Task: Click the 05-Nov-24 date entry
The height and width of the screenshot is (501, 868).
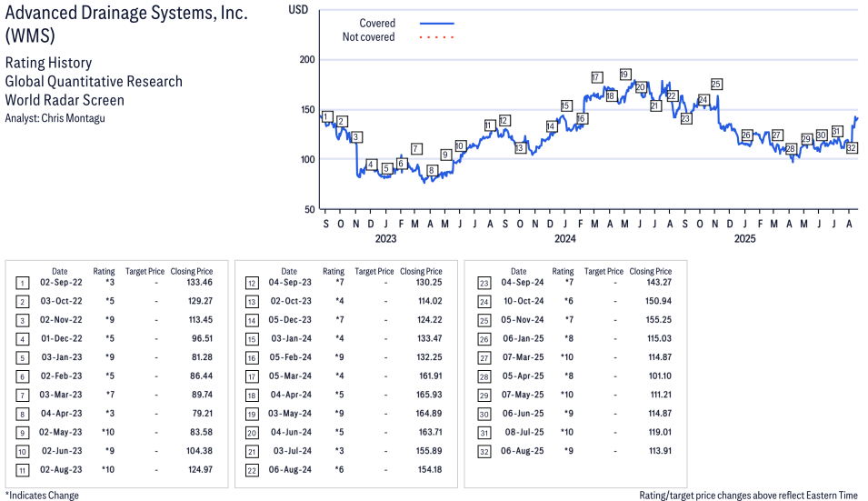Action: [x=523, y=320]
